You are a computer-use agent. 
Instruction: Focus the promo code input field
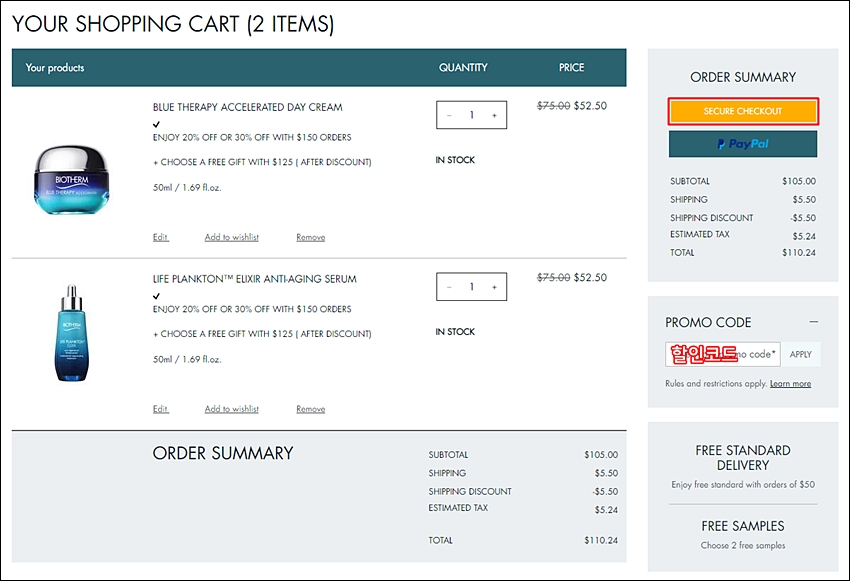[x=723, y=354]
